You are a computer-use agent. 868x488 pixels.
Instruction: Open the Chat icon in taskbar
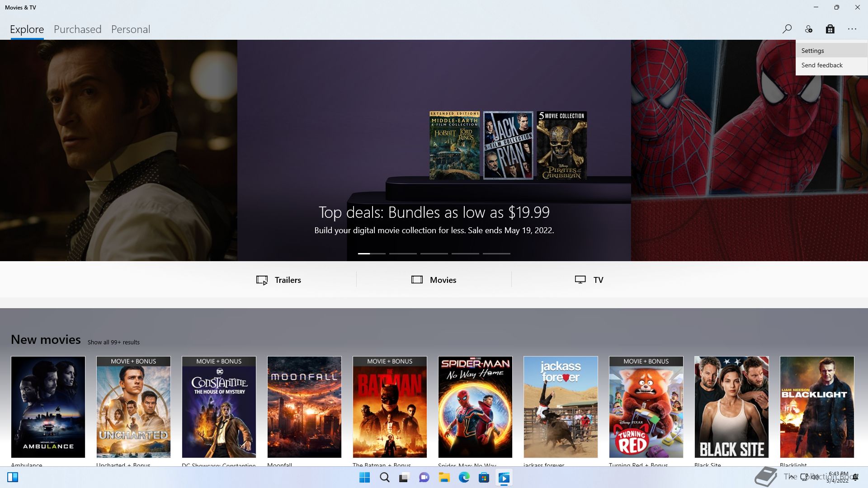tap(424, 478)
